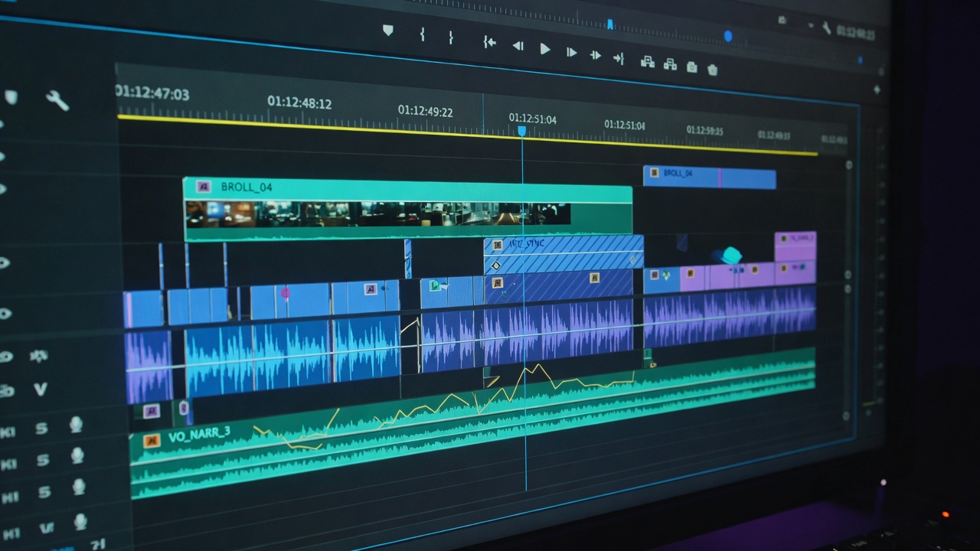Jump to the Out point

tap(619, 57)
